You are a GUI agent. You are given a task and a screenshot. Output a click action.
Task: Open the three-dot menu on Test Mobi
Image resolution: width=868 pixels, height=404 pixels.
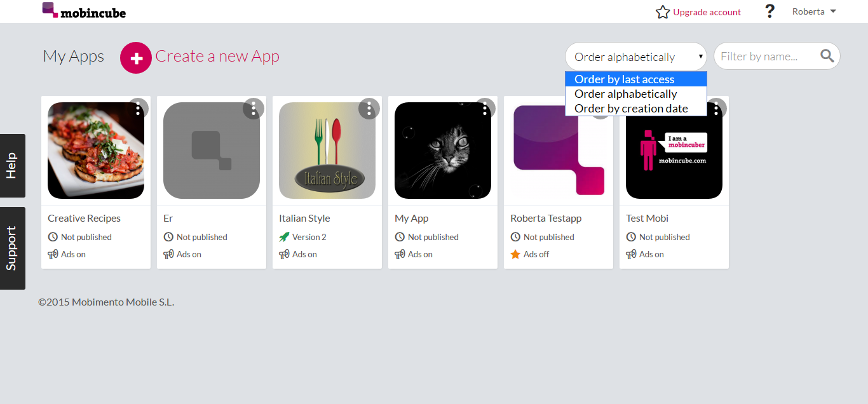(x=716, y=109)
